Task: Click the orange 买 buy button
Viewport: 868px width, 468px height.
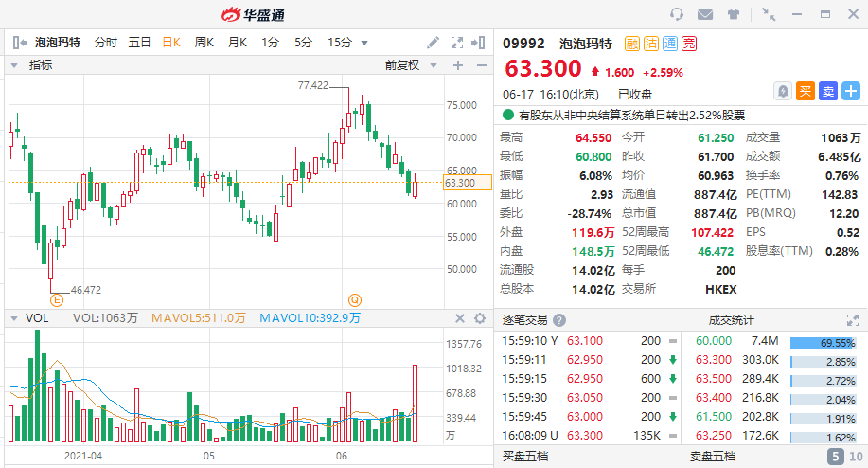Action: tap(806, 91)
